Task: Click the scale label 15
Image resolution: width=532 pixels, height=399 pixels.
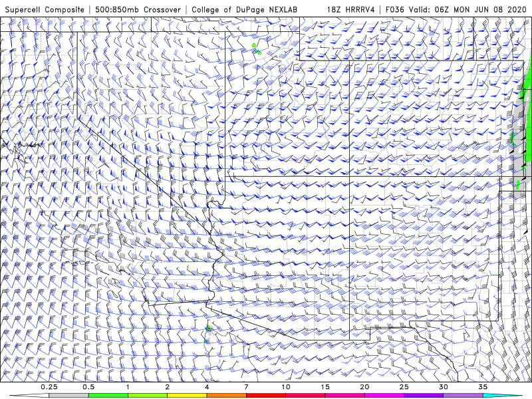Action: coord(325,387)
